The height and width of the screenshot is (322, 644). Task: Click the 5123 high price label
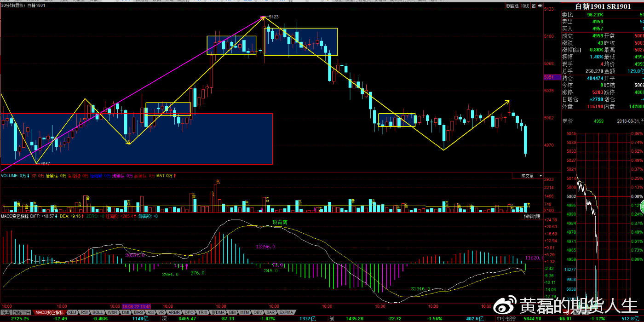click(273, 17)
